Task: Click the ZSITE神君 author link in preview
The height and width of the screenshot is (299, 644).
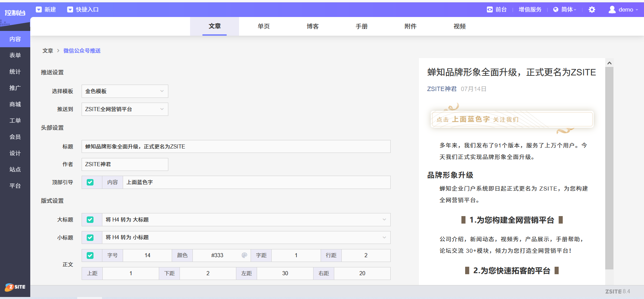Action: click(x=442, y=89)
